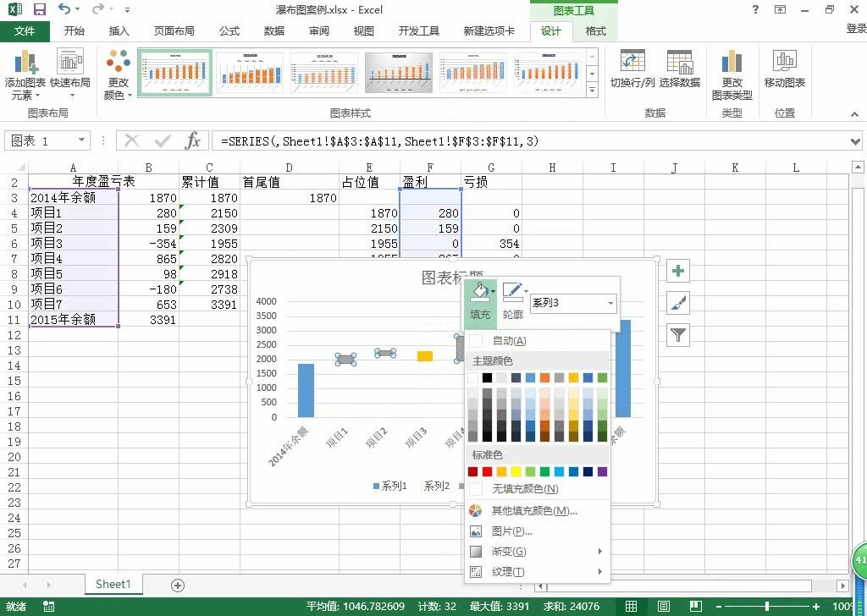Viewport: 867px width, 616px height.
Task: Click the Fill (填充) paint bucket icon
Action: pos(479,290)
